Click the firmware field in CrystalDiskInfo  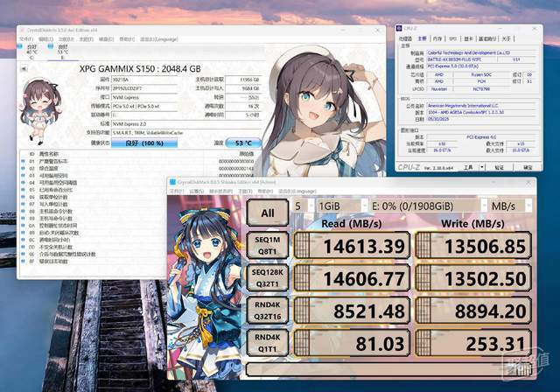pos(144,80)
